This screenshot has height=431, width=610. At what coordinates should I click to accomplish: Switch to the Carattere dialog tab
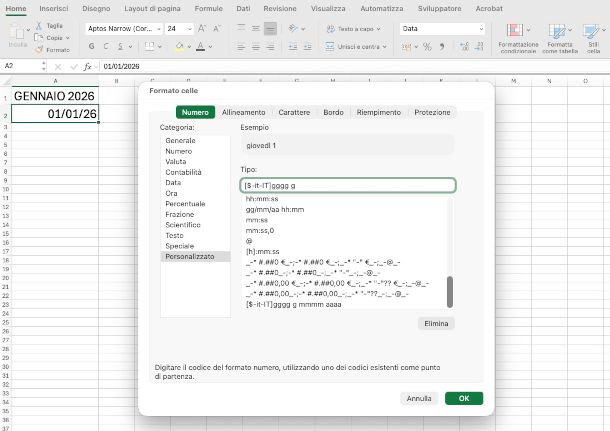pyautogui.click(x=294, y=112)
